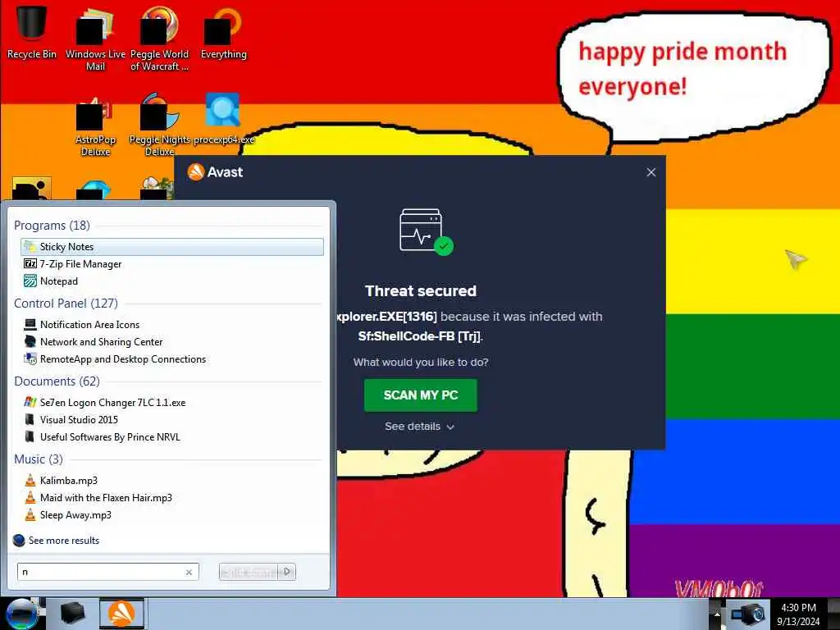The width and height of the screenshot is (840, 630).
Task: Show hidden system tray icons
Action: pyautogui.click(x=717, y=615)
